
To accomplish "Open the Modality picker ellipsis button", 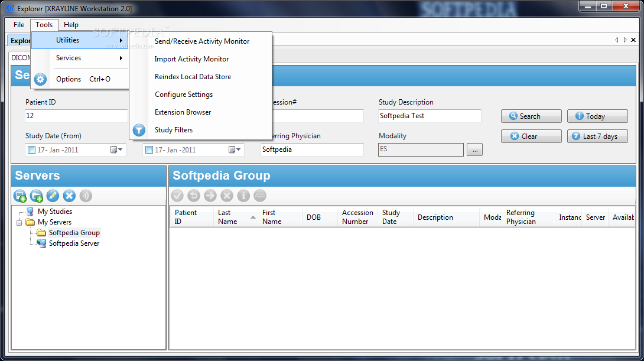I will coord(475,150).
